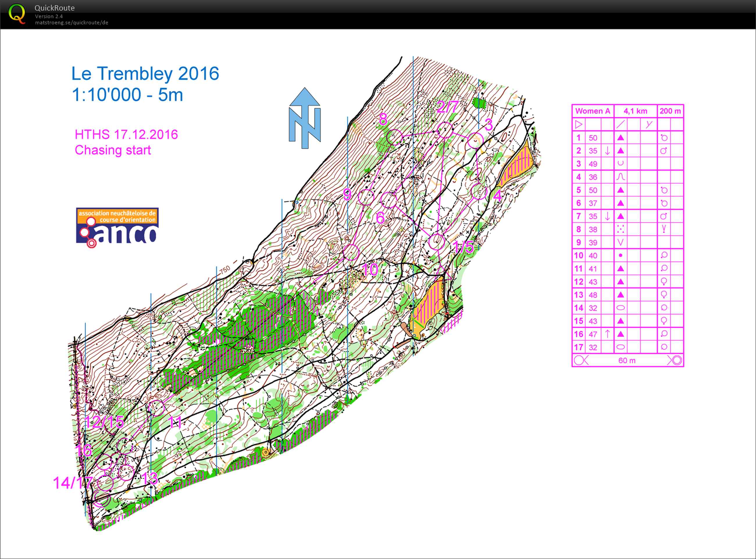This screenshot has width=756, height=559.
Task: Click the '4,1 km' course length cell
Action: (635, 111)
